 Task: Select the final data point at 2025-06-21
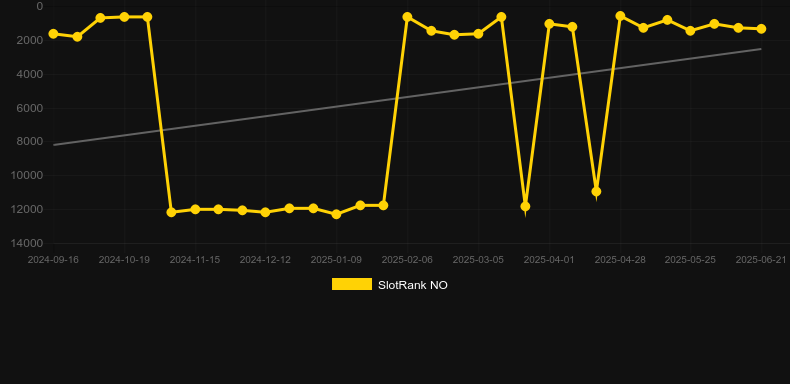coord(761,29)
